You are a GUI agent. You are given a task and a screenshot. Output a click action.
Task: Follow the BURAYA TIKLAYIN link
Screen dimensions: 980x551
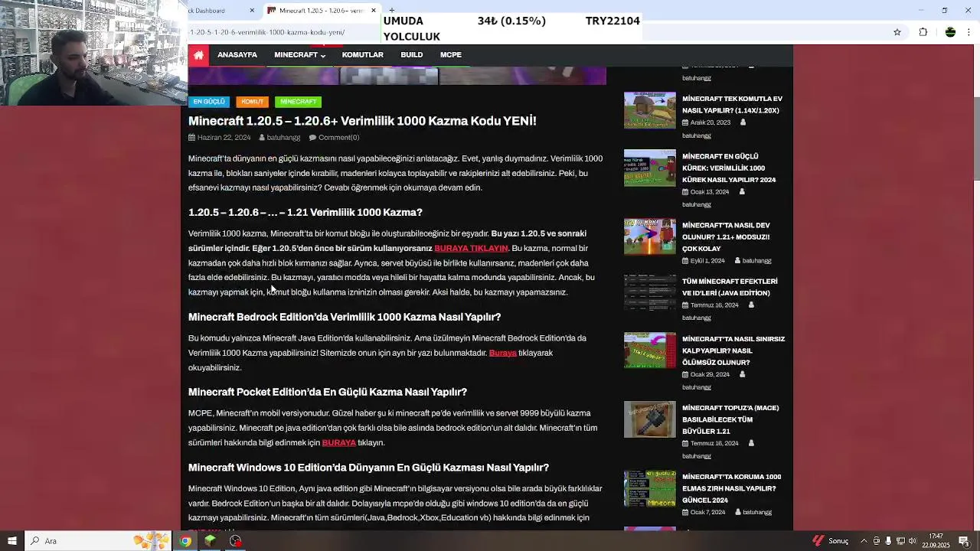click(x=471, y=248)
